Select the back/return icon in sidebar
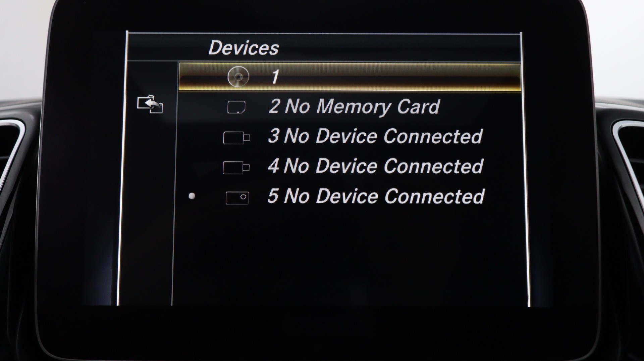This screenshot has height=361, width=644. tap(150, 104)
